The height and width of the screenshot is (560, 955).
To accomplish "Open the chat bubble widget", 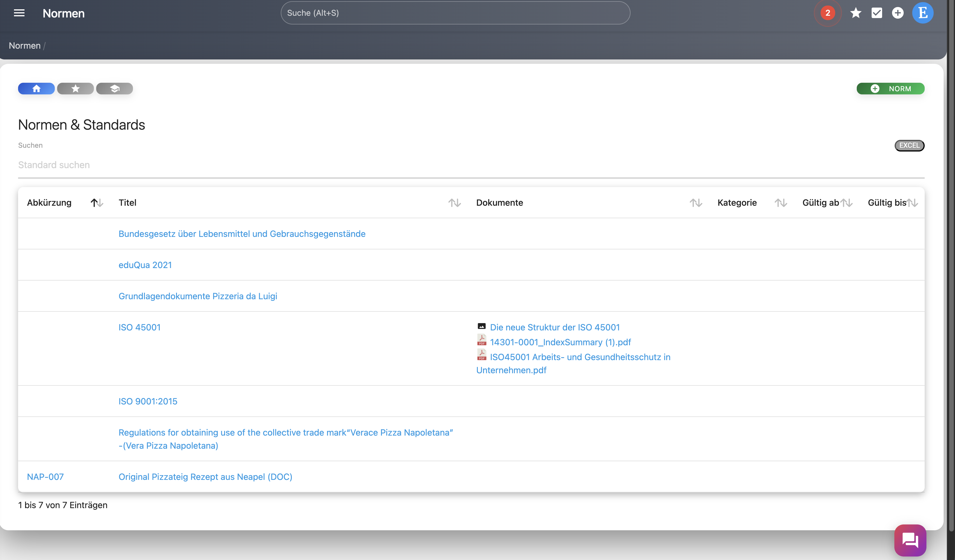I will tap(910, 540).
